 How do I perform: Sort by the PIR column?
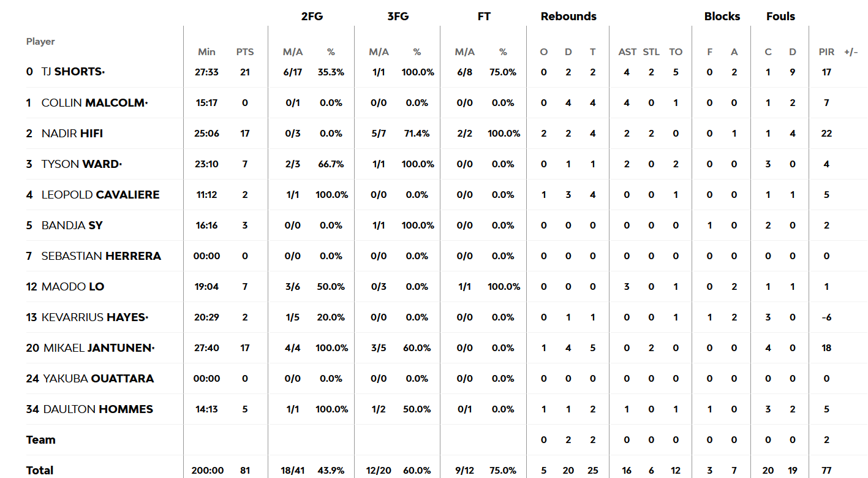pyautogui.click(x=826, y=52)
